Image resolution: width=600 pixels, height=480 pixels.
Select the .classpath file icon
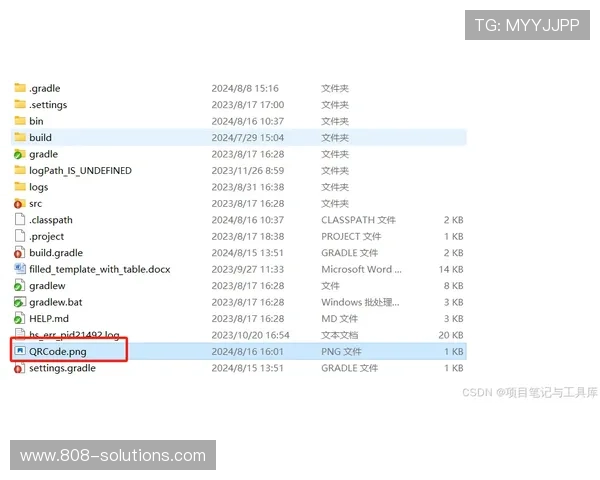click(x=20, y=220)
